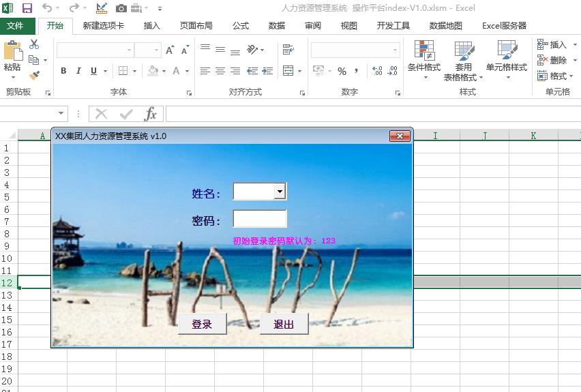Expand the underline style dropdown arrow
The image size is (581, 392).
105,71
